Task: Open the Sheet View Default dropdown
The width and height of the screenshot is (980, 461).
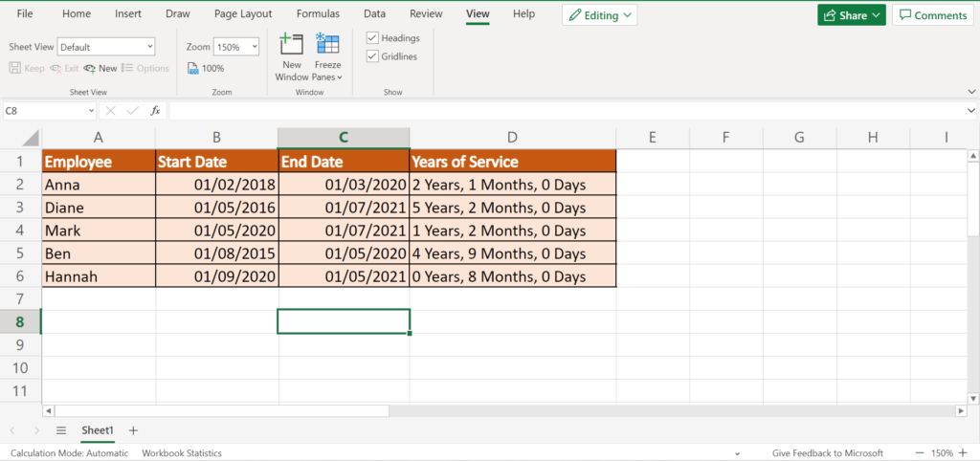Action: pos(105,47)
